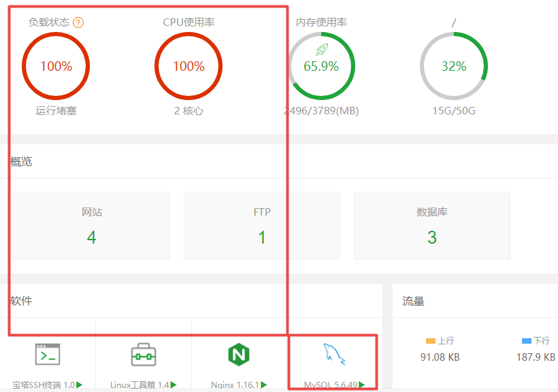Click the CPU使用率 100% ring gauge

tap(188, 66)
